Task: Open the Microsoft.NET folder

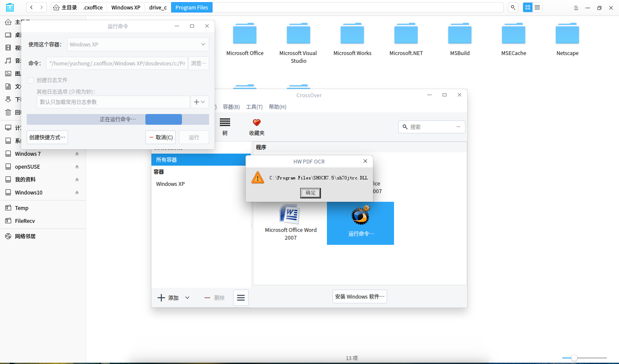Action: pos(406,40)
